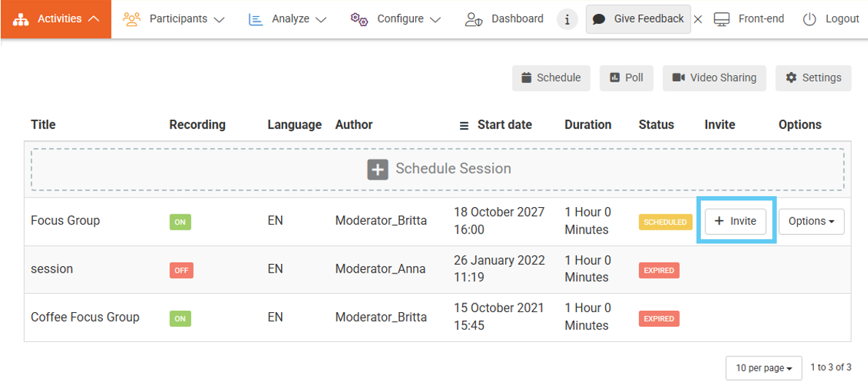Open the Analyze menu
Screen dimensions: 868x388
point(288,19)
